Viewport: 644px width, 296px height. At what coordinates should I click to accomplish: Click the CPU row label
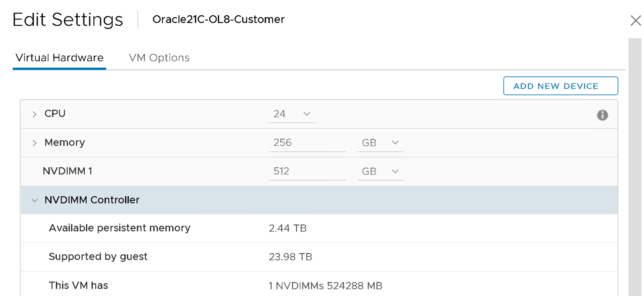coord(55,114)
